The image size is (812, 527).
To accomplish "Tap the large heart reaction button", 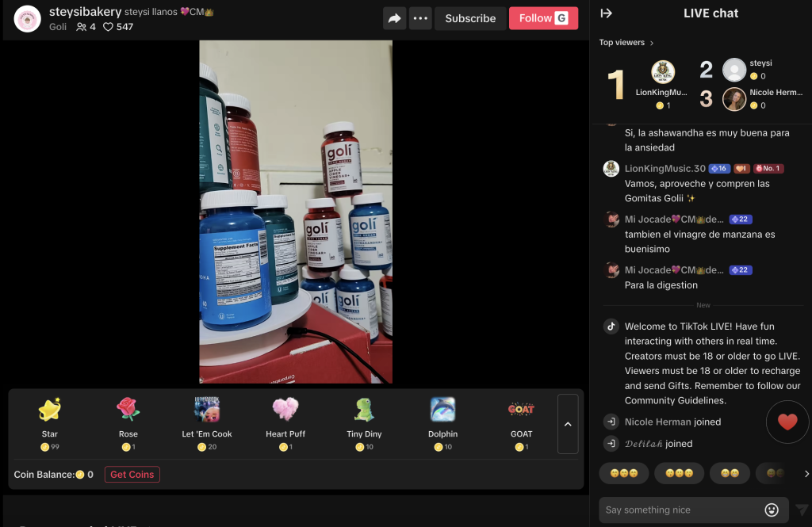I will [x=787, y=422].
